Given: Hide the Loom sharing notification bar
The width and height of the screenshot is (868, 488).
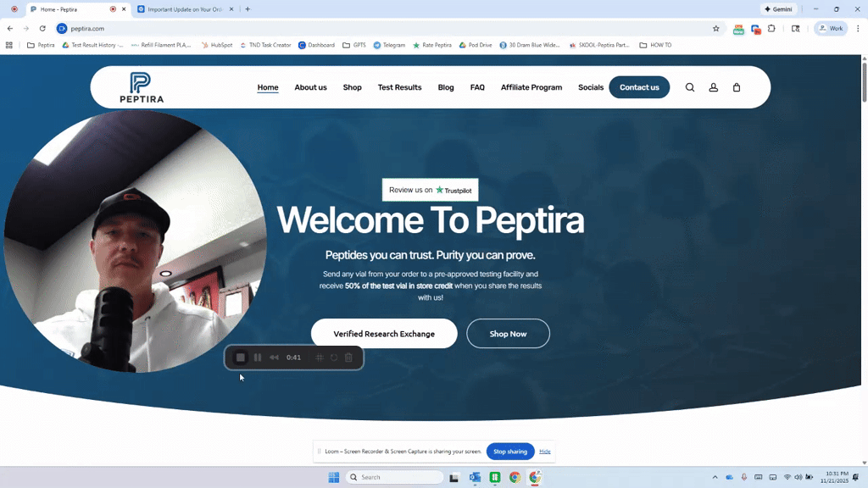Looking at the screenshot, I should pyautogui.click(x=545, y=451).
